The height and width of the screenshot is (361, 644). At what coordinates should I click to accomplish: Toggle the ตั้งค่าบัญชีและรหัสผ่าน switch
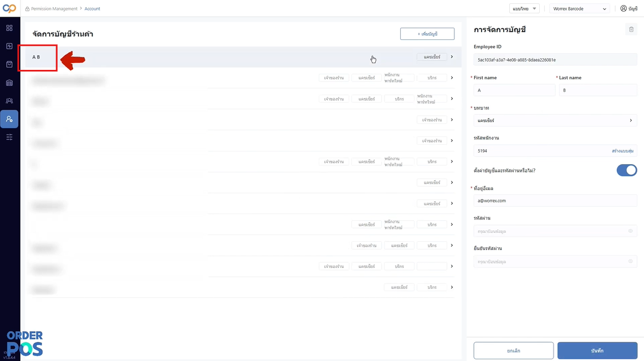[627, 170]
